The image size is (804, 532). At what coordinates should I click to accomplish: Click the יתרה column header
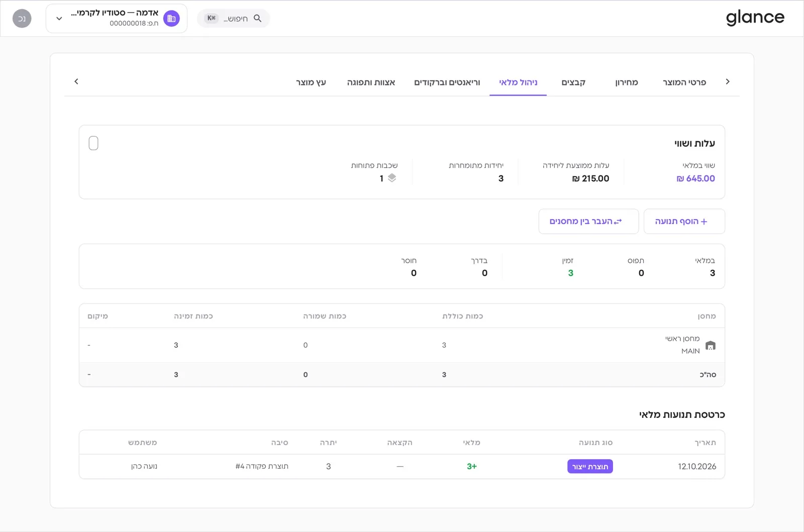click(x=329, y=443)
